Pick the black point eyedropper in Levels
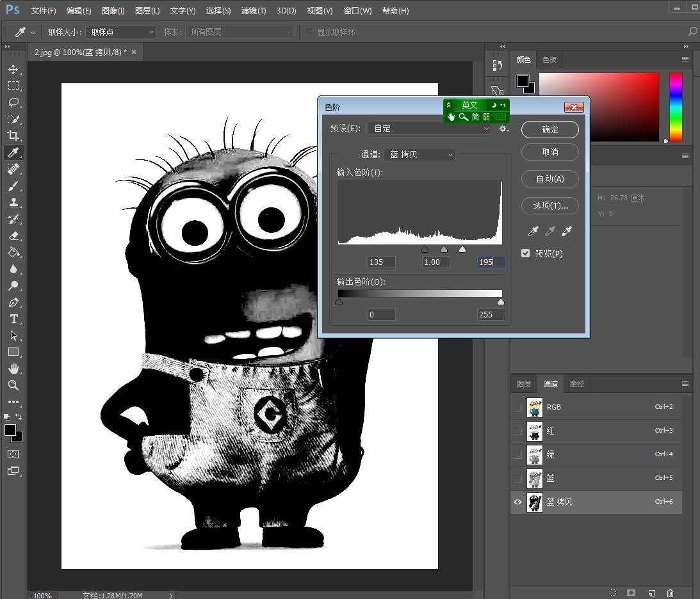700x599 pixels. tap(533, 231)
